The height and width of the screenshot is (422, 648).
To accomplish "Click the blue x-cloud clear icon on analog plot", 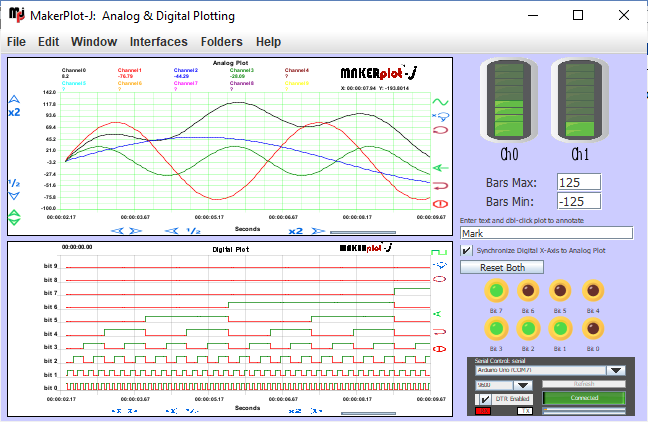I will tap(440, 116).
